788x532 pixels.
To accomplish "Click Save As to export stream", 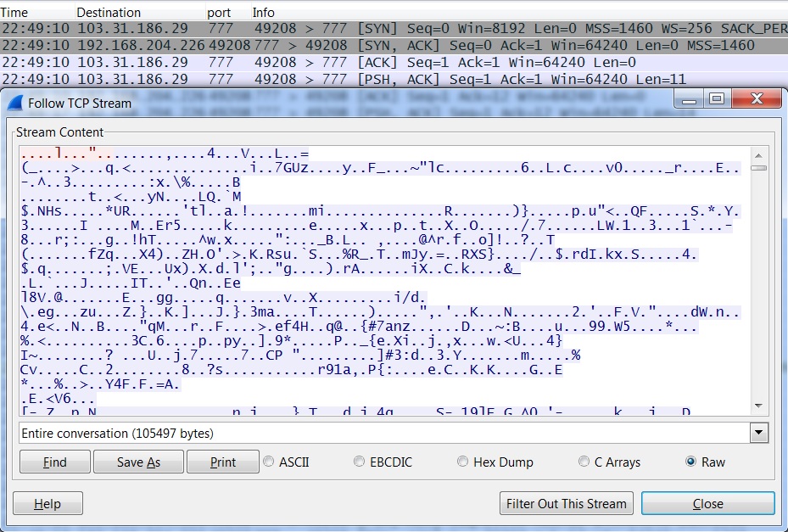I will [x=138, y=462].
